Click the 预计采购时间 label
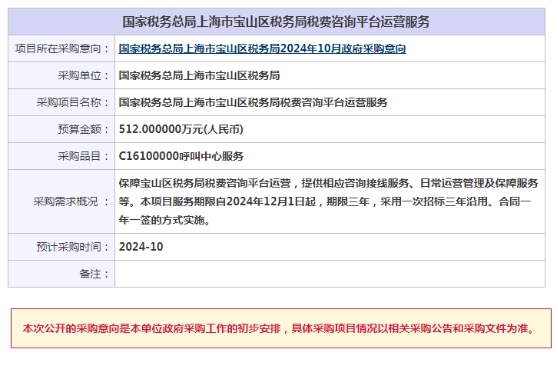Screen dimensions: 558x366 point(72,247)
